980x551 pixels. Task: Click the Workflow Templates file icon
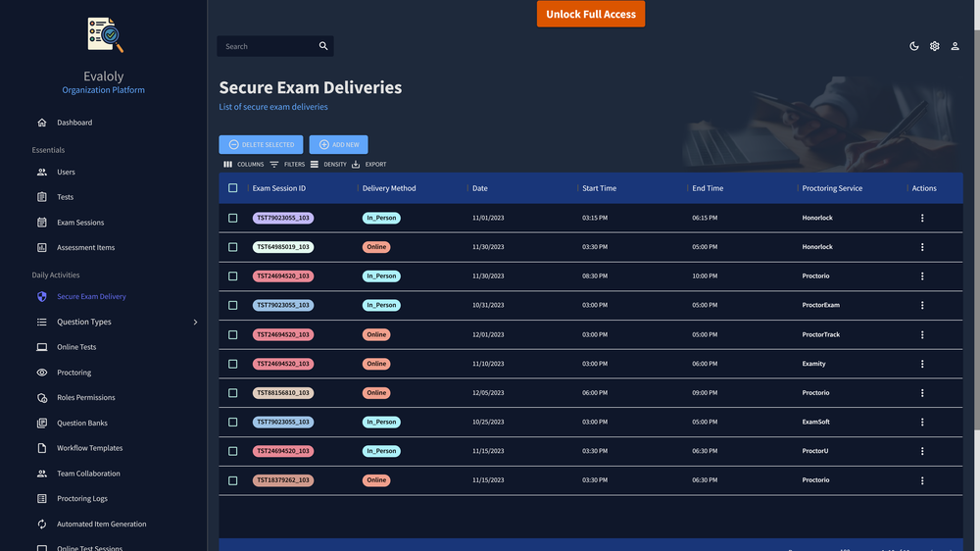pyautogui.click(x=42, y=448)
